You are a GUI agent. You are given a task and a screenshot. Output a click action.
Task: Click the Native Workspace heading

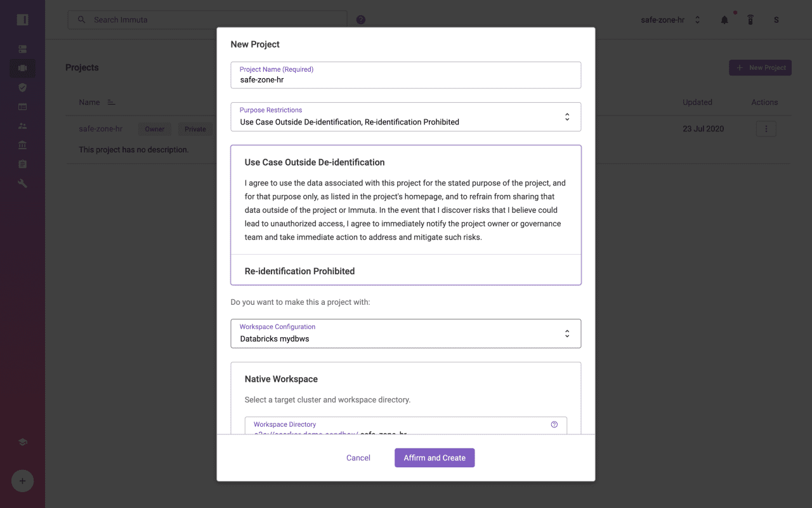281,379
